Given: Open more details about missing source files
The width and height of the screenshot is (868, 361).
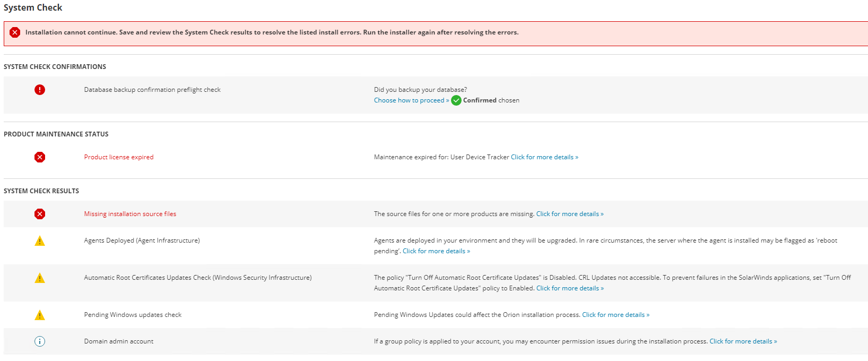Looking at the screenshot, I should pyautogui.click(x=570, y=214).
